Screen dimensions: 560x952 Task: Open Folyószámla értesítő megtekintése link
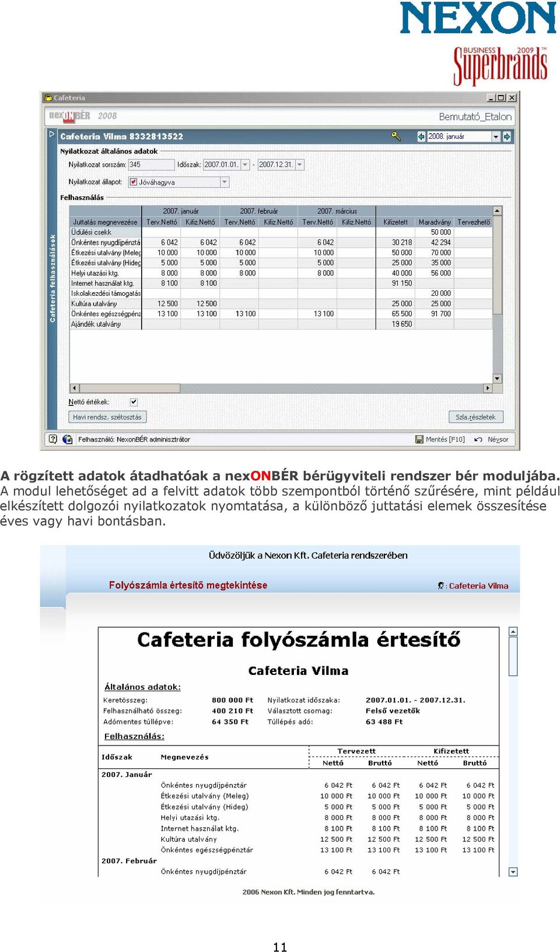(188, 585)
